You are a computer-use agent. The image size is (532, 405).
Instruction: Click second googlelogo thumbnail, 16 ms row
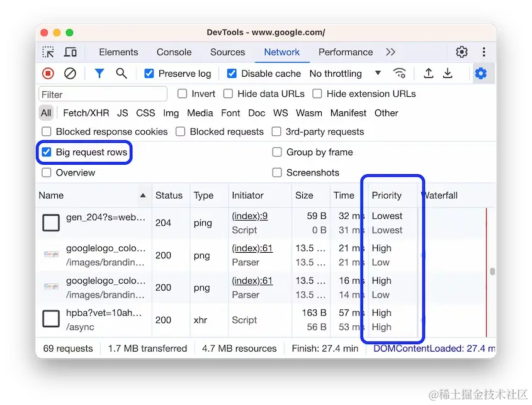51,286
